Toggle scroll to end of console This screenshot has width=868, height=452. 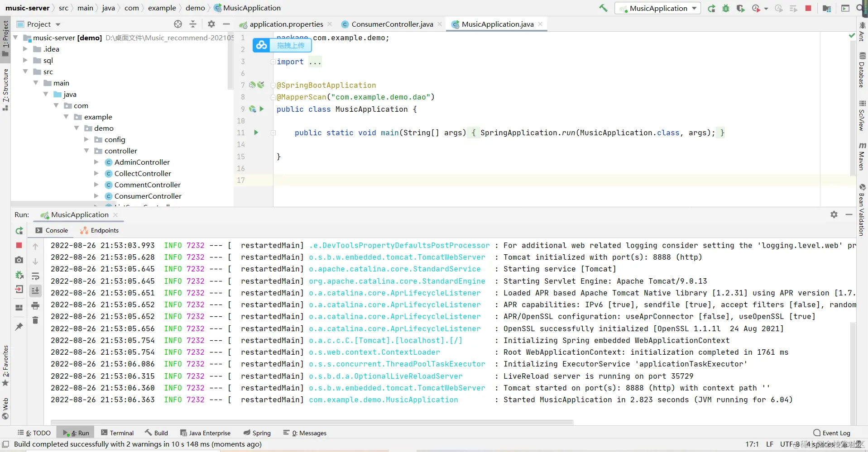[x=35, y=290]
